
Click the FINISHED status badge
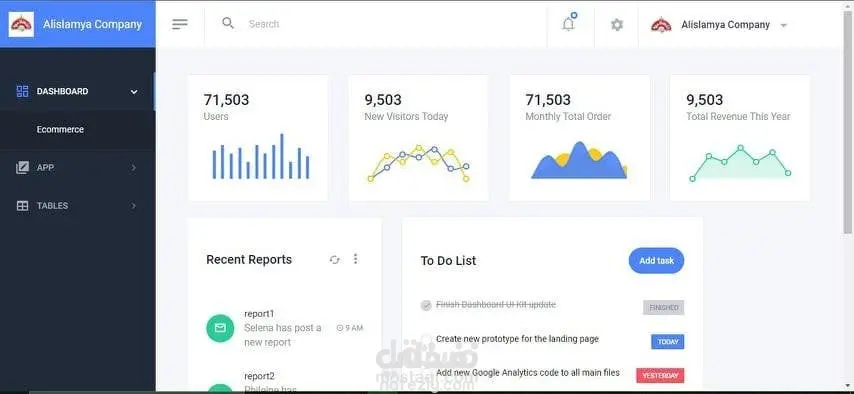click(663, 307)
